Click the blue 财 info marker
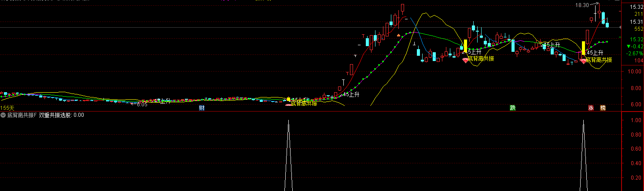Viewport: 644px width, 191px height. pyautogui.click(x=202, y=108)
